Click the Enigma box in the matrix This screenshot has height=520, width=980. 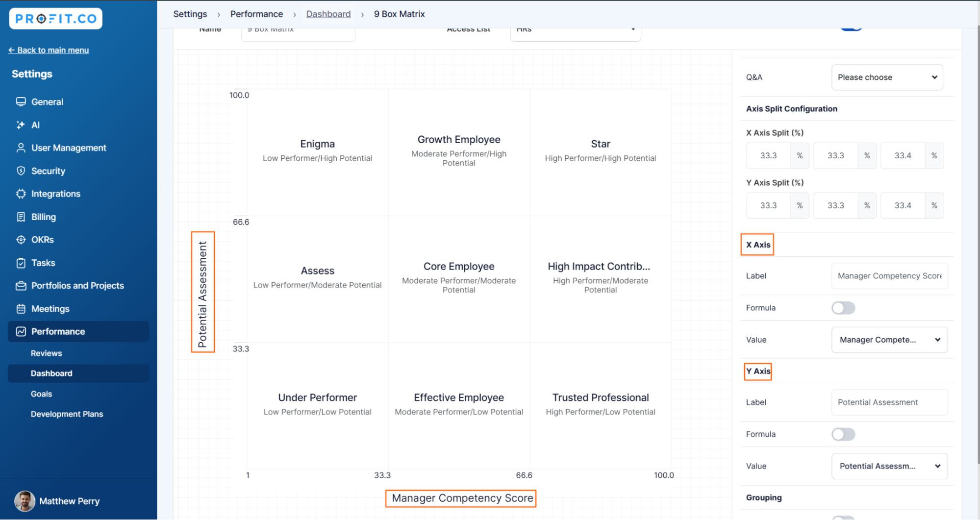(x=318, y=152)
